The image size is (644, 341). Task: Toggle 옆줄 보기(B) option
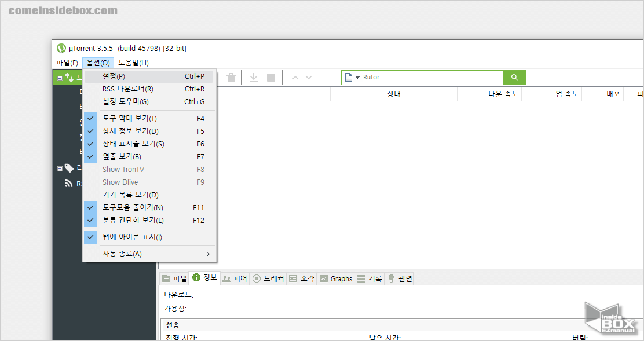click(149, 157)
